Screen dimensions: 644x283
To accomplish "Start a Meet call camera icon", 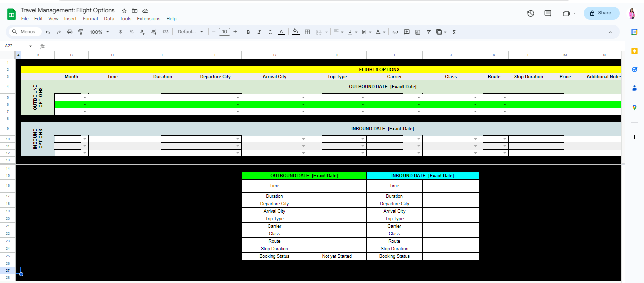I will [x=567, y=13].
